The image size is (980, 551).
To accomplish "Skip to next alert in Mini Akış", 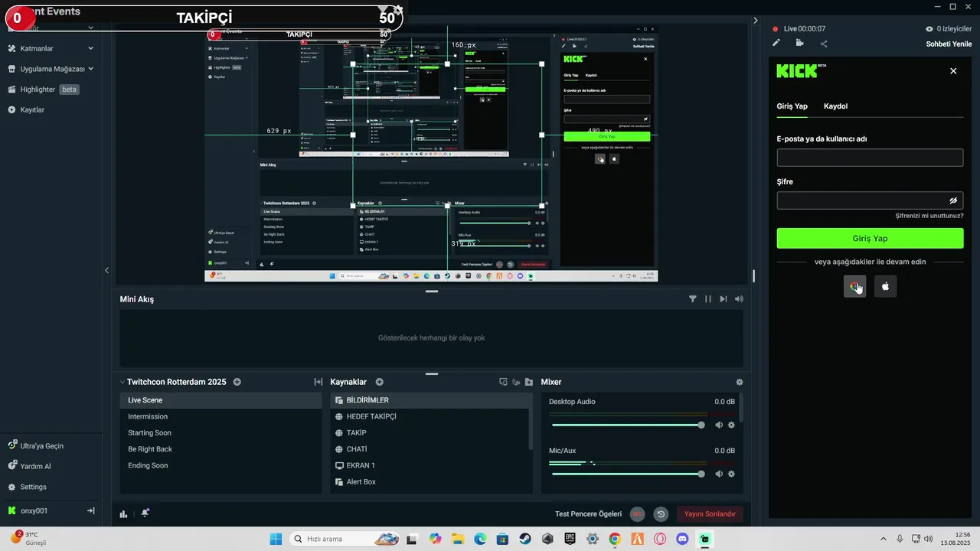I will [x=724, y=299].
